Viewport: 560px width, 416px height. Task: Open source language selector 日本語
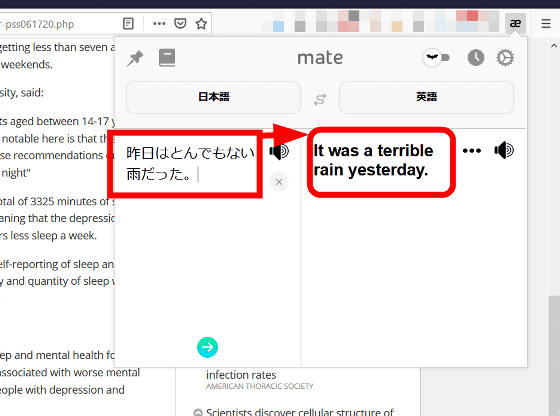[213, 97]
